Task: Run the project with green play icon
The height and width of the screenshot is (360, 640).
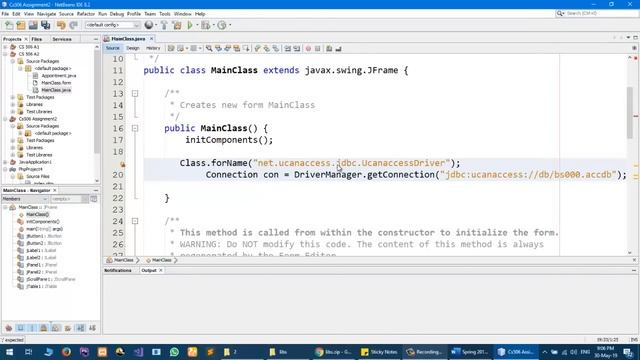Action: point(190,25)
